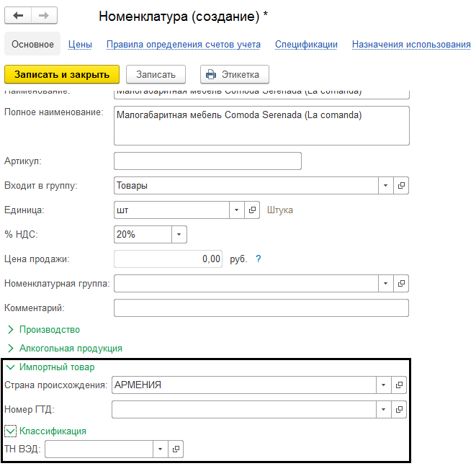The height and width of the screenshot is (466, 476).
Task: Click into the ТН ВЭД field
Action: pos(99,449)
